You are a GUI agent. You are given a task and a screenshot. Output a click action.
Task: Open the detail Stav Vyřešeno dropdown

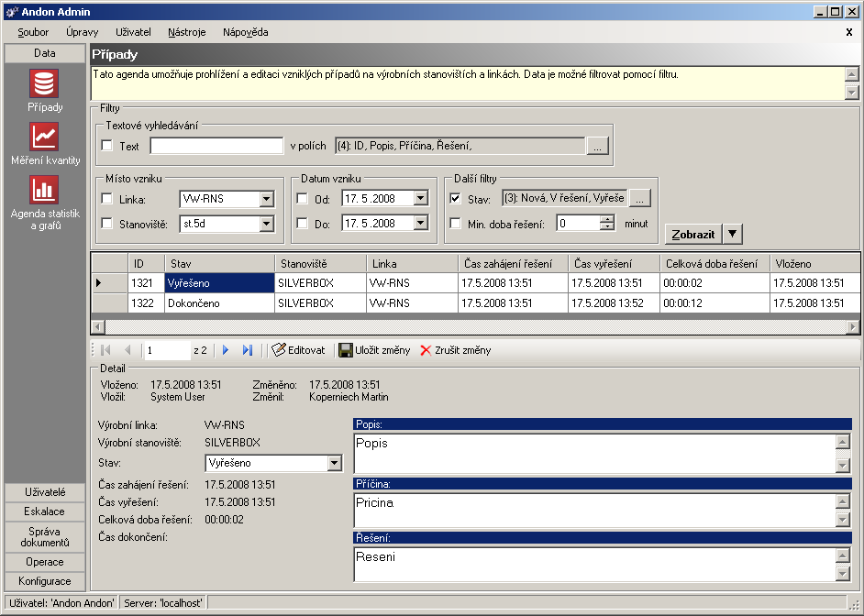[335, 463]
